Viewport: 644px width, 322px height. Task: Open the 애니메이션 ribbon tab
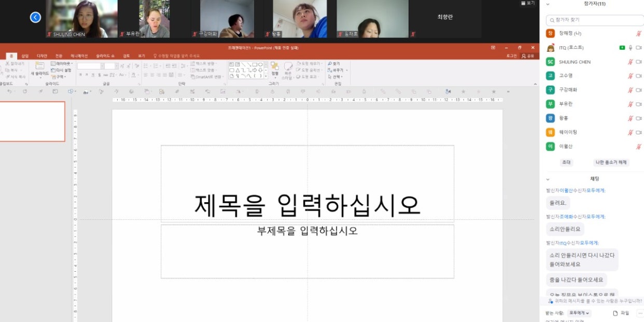79,55
